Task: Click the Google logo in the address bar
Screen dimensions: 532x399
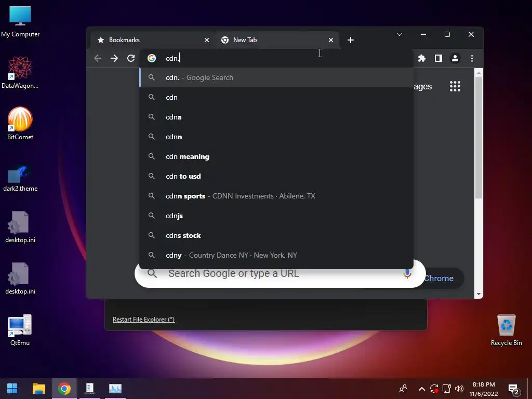Action: tap(152, 58)
